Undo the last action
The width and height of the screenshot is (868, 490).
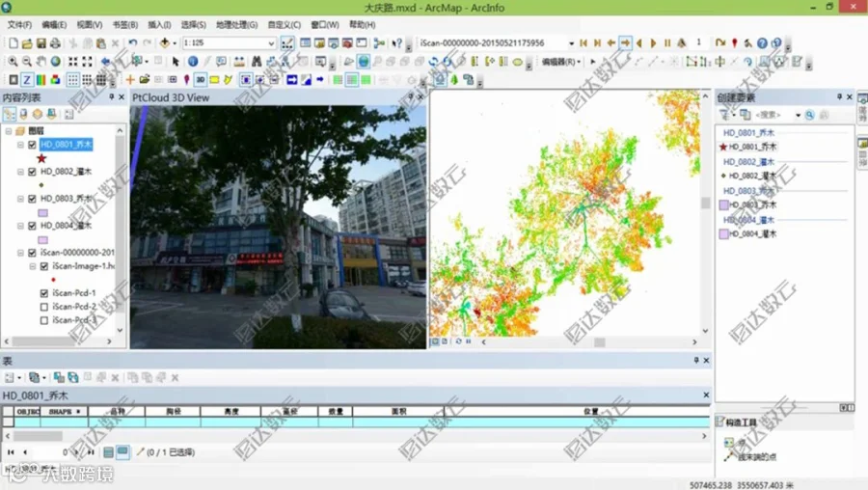(x=133, y=43)
